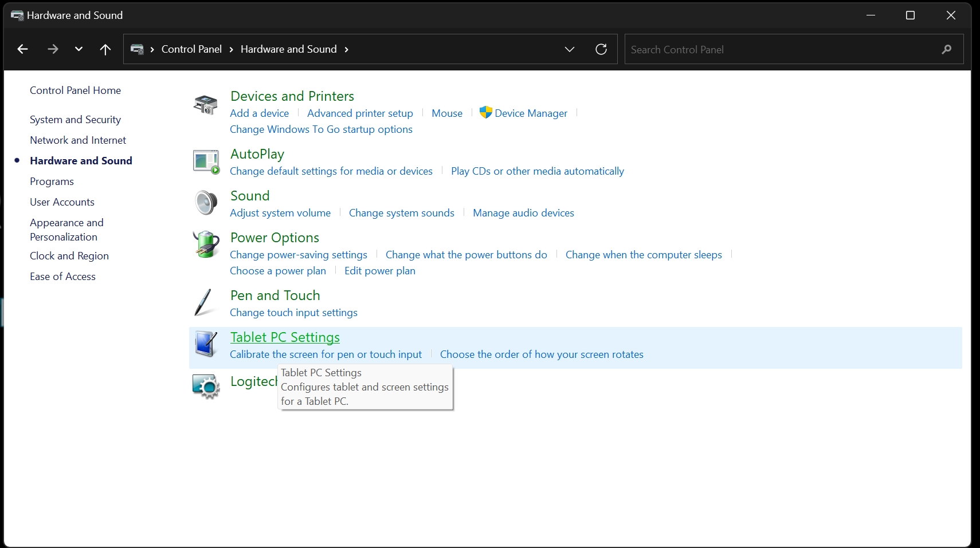Expand chevron after Hardware and Sound breadcrumb
The height and width of the screenshot is (548, 980).
347,49
